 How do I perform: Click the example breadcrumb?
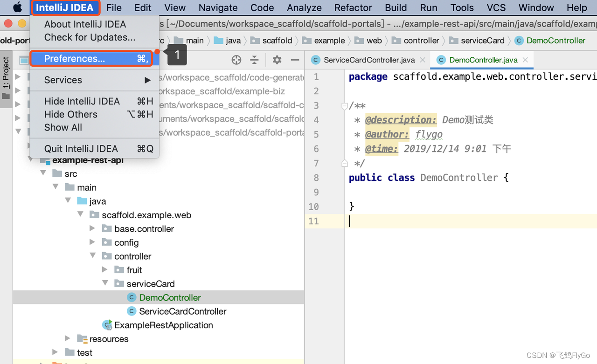point(324,41)
